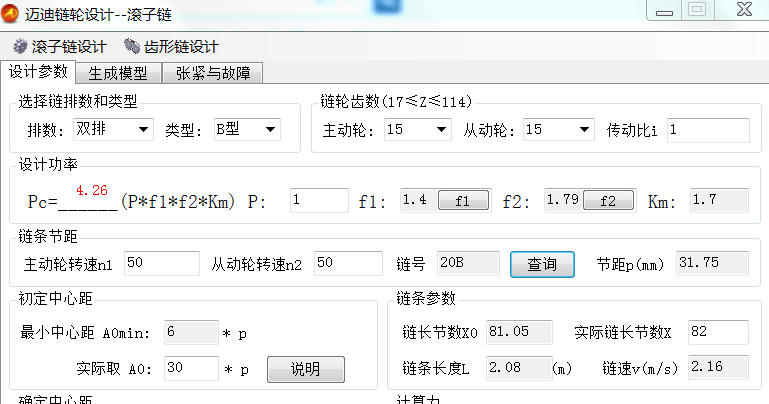Click the f2 value field showing 1.79
The width and height of the screenshot is (769, 404).
(564, 200)
